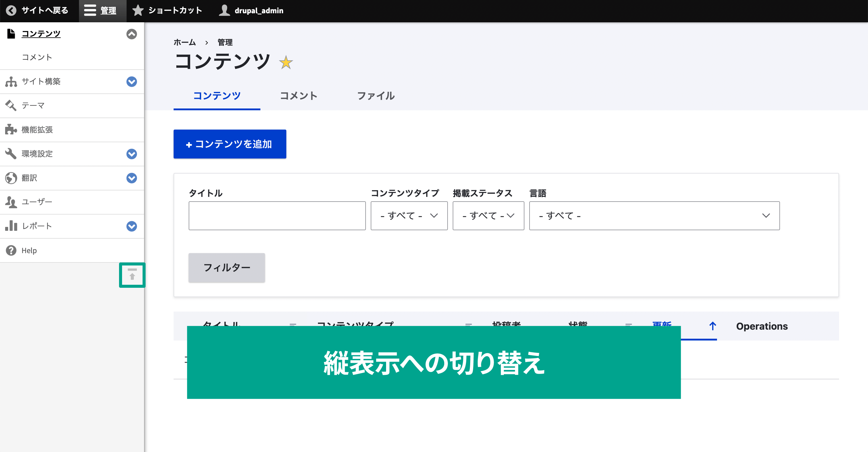Focus the タイトル text input
This screenshot has height=452, width=868.
point(277,216)
